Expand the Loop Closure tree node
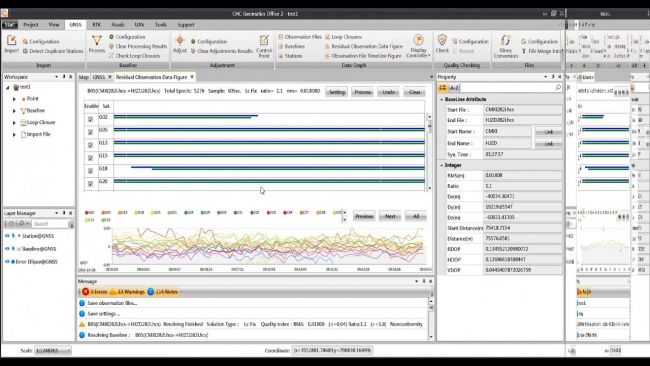The image size is (650, 366). [14, 123]
